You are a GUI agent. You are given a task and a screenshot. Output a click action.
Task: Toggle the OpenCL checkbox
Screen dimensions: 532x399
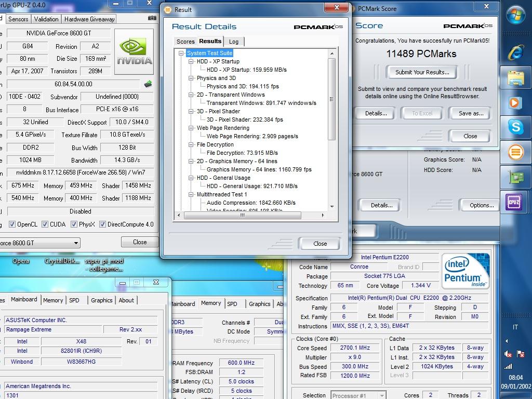(x=12, y=224)
